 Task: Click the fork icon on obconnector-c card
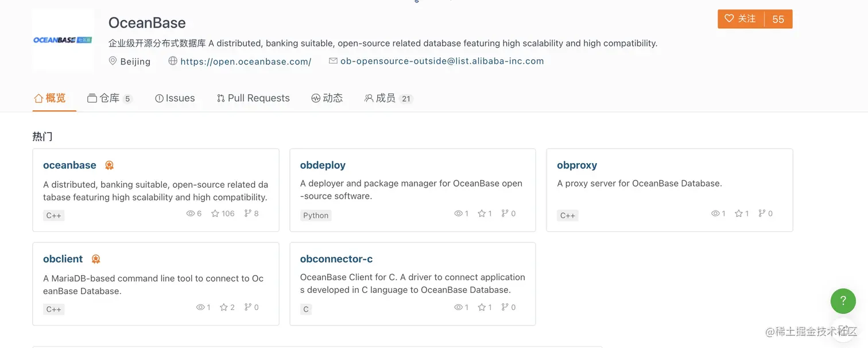click(505, 307)
